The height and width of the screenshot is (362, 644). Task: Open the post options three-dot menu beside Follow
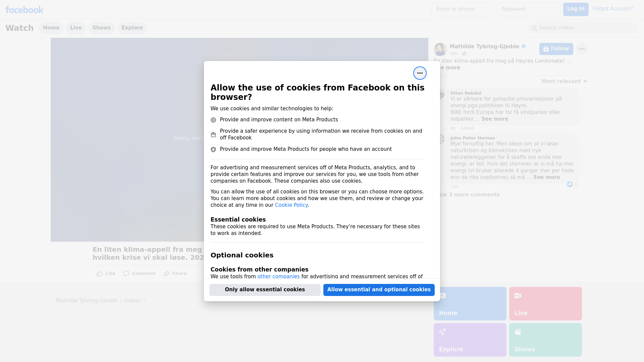click(582, 49)
